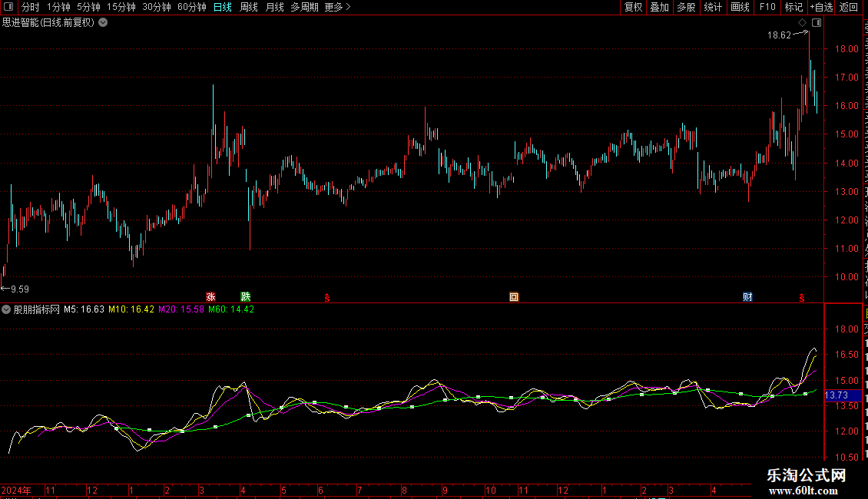Click the diamond icon above the chart

click(x=802, y=23)
